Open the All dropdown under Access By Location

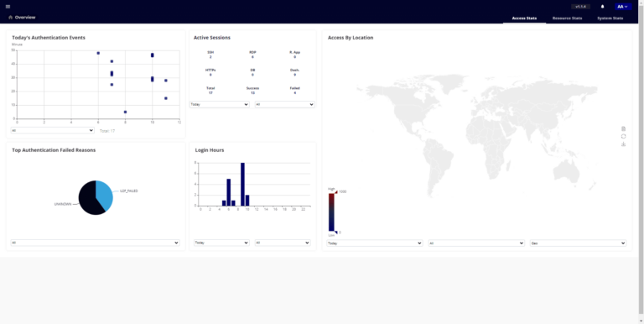[476, 243]
